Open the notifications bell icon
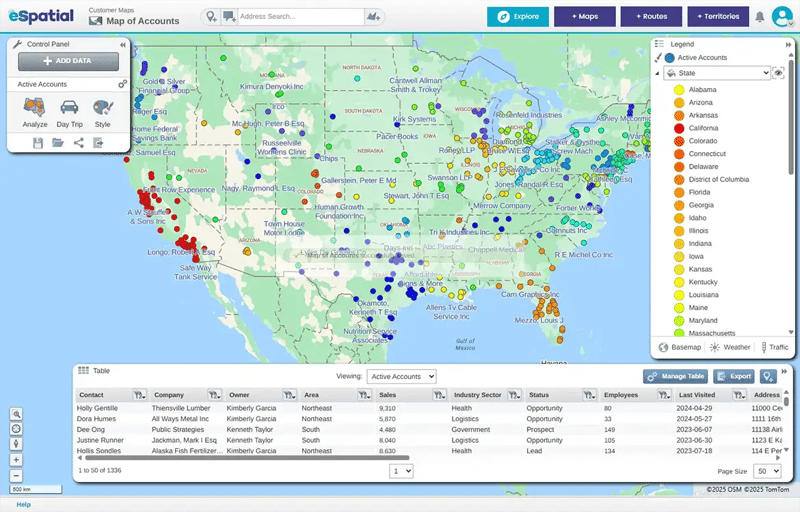The height and width of the screenshot is (512, 800). [760, 17]
